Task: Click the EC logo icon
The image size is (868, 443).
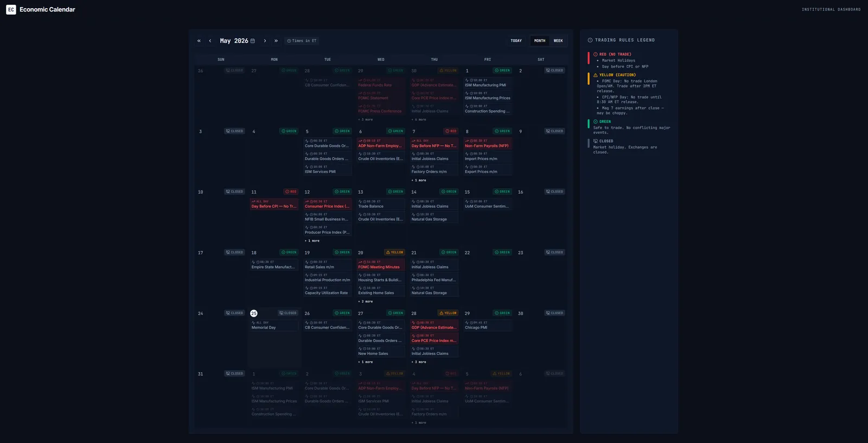Action: tap(11, 9)
